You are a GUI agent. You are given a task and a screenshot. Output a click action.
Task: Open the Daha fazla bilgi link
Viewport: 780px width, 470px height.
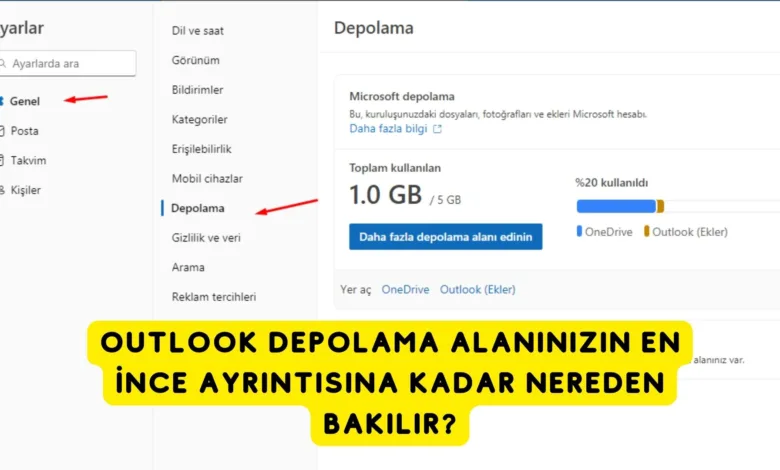[x=388, y=129]
